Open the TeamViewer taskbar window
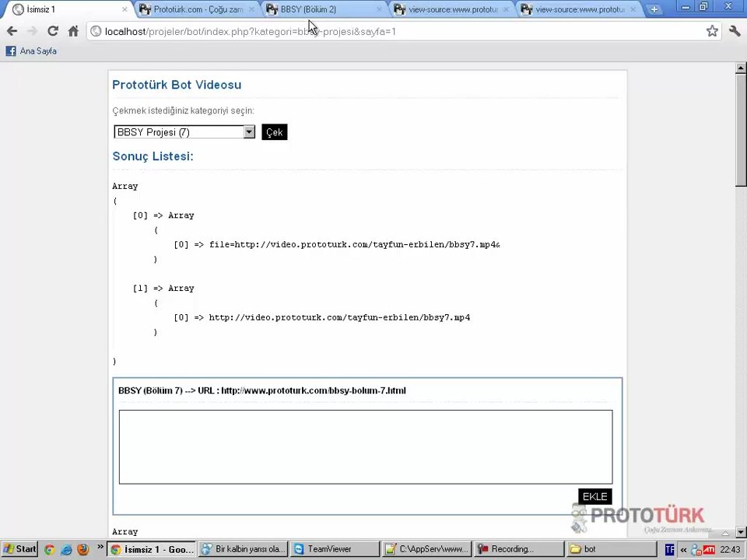The width and height of the screenshot is (747, 560). pos(335,549)
